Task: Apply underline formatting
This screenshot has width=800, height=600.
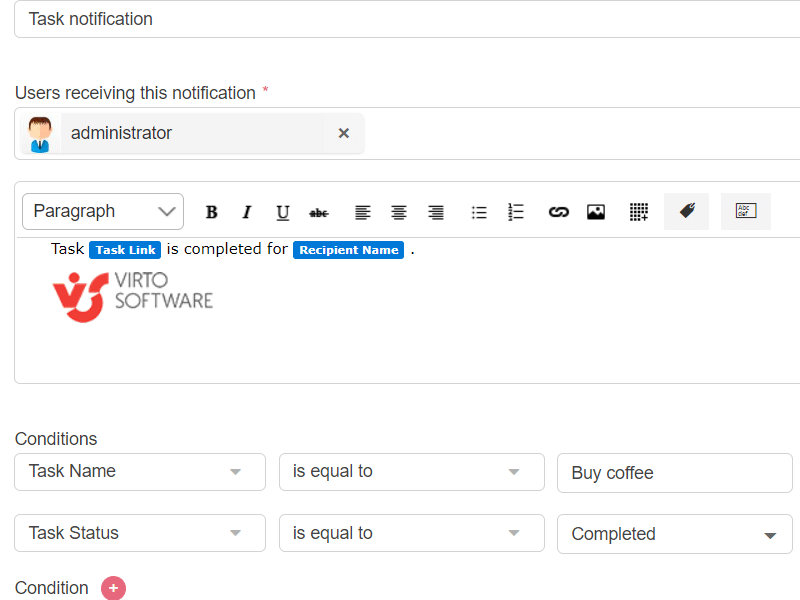Action: (x=283, y=212)
